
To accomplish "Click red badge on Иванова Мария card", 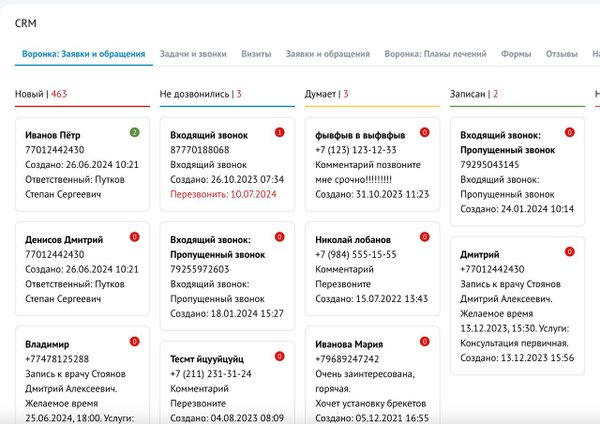I will [x=424, y=342].
